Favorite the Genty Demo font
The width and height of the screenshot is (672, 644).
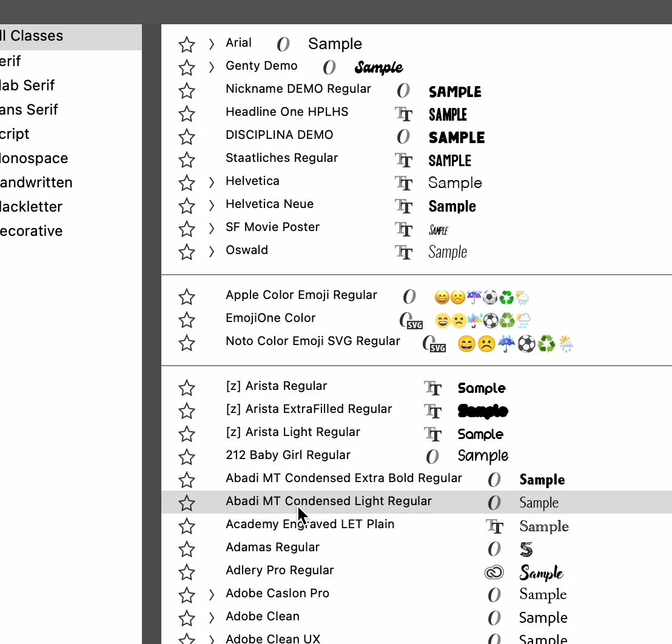pyautogui.click(x=186, y=68)
